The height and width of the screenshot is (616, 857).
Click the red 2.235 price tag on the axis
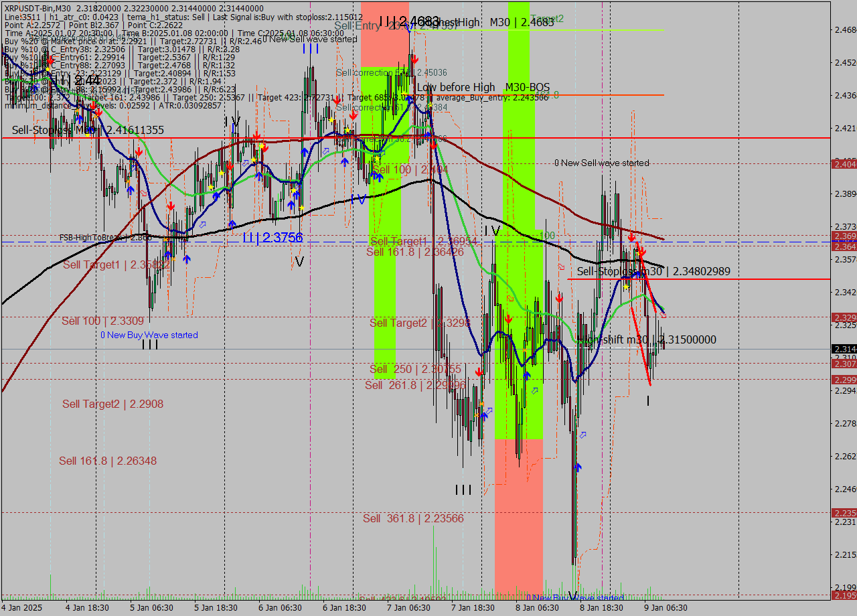click(844, 512)
